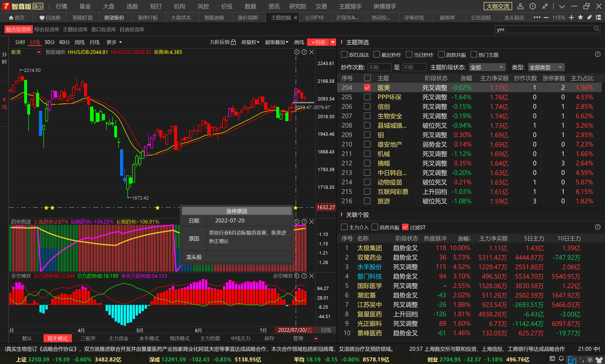This screenshot has width=605, height=364.
Task: Click the star favorites icon in tab bar
Action: [x=580, y=17]
